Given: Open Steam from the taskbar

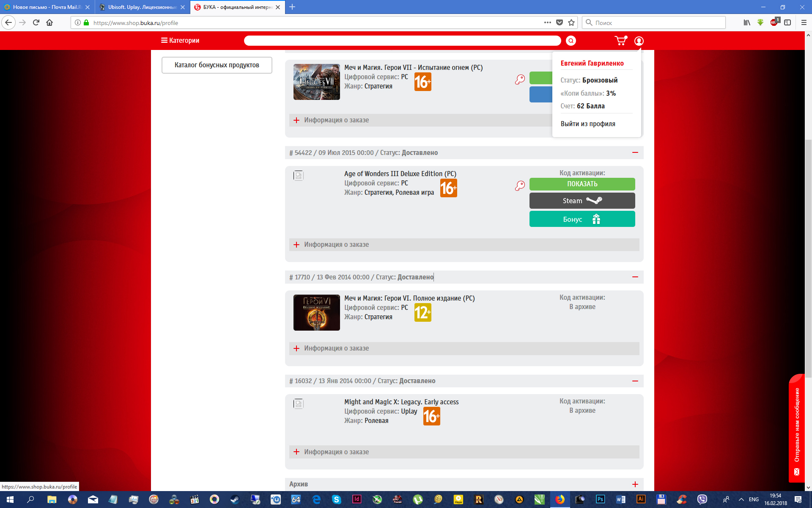Looking at the screenshot, I should [x=235, y=500].
